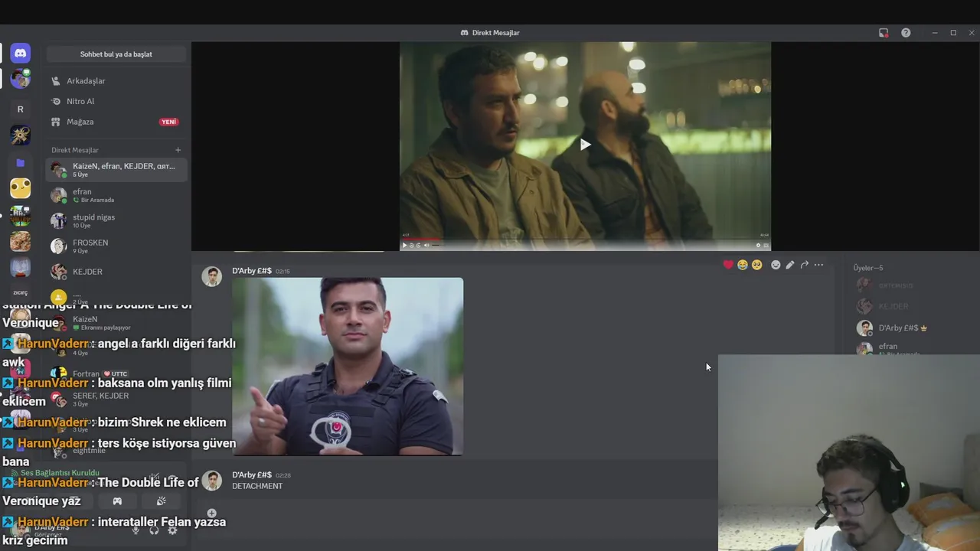980x551 pixels.
Task: Add the laughing-crying emoji reaction
Action: point(743,265)
